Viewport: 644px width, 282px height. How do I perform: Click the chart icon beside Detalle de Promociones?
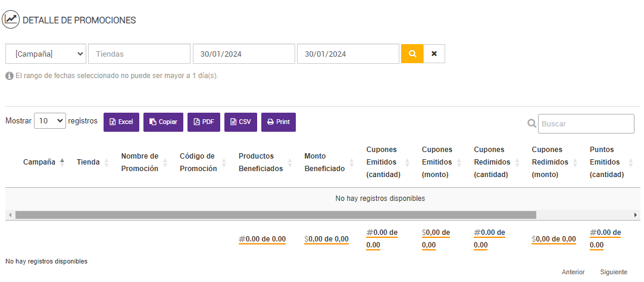pyautogui.click(x=11, y=19)
